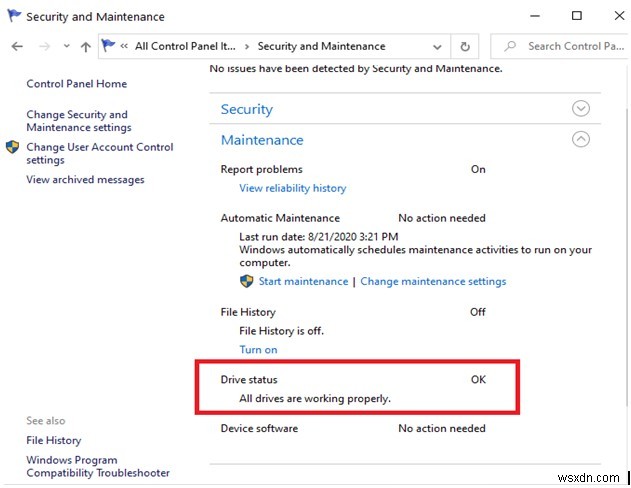Screen dimensions: 631x488
Task: Turn on File History
Action: [258, 350]
